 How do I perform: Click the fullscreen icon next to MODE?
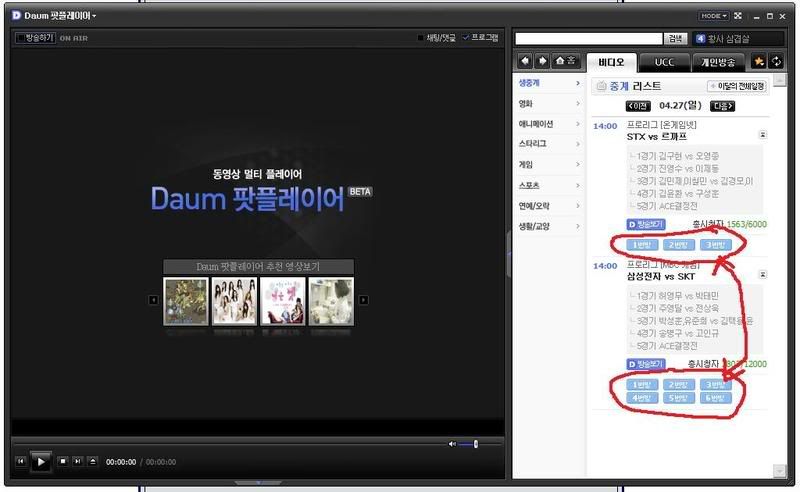pos(738,16)
